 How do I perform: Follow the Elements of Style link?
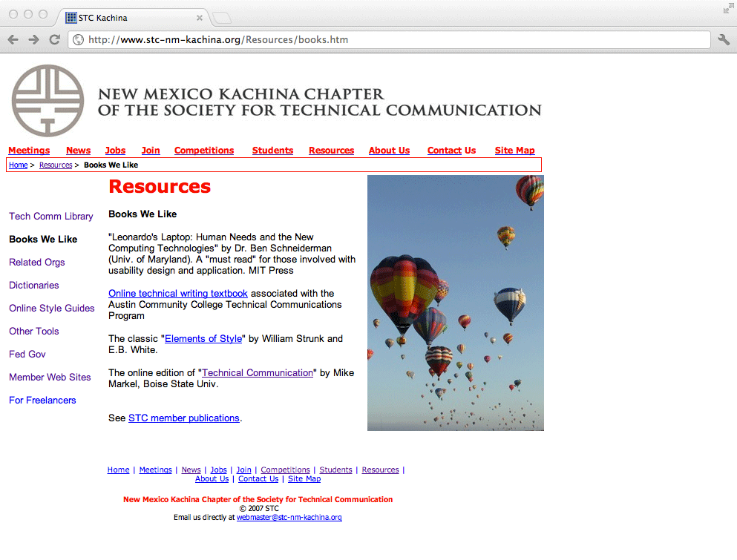[203, 339]
